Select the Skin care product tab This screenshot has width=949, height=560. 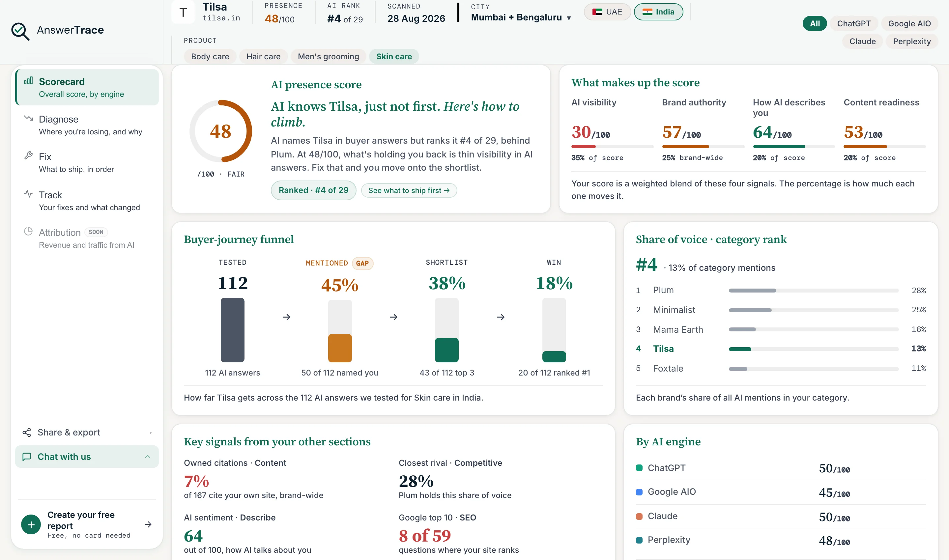[x=394, y=57]
